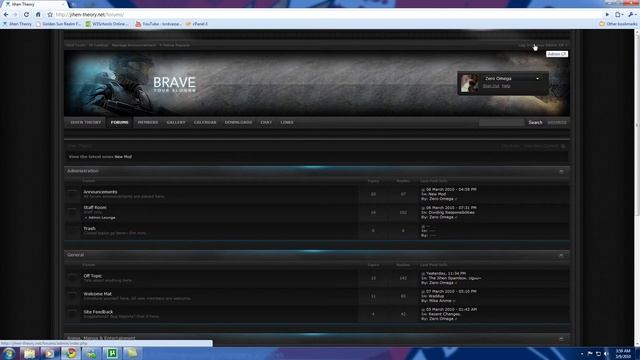Open the cPanel X bookmark
This screenshot has width=640, height=360.
point(197,24)
